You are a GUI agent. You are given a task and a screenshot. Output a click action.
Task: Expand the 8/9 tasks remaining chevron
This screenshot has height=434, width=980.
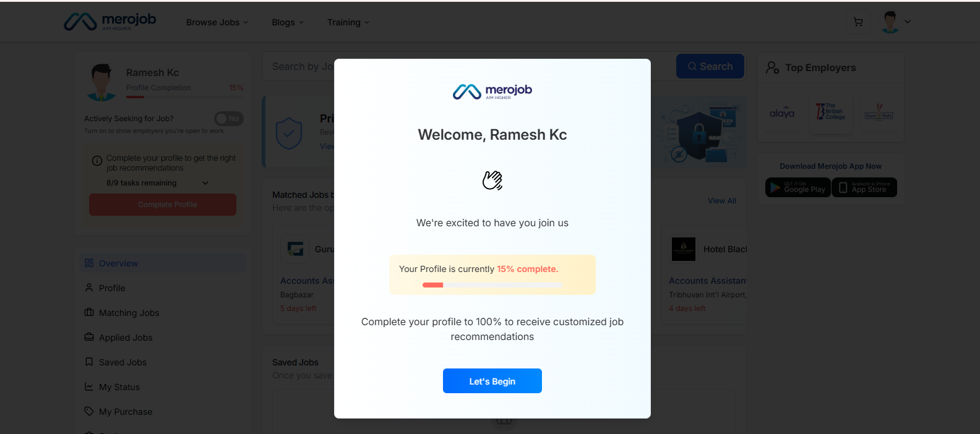tap(205, 183)
